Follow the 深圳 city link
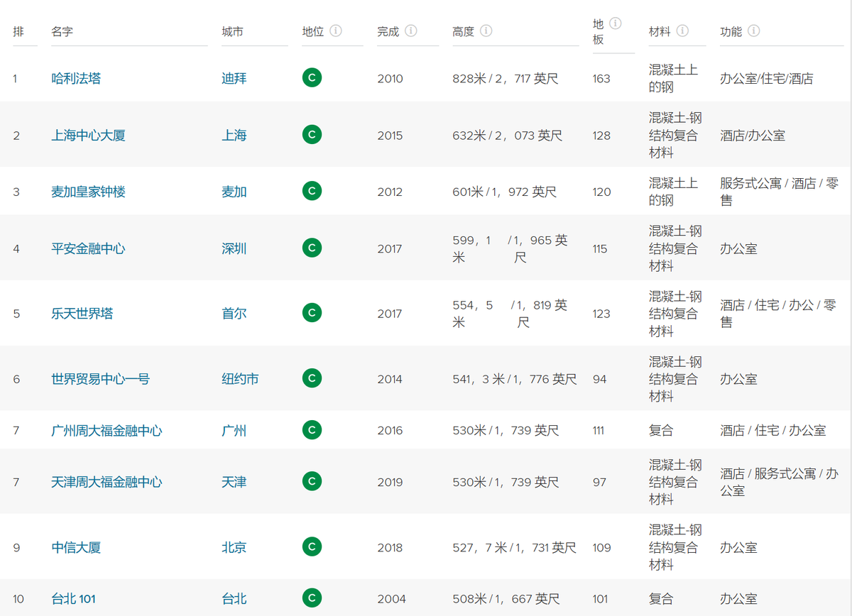Image resolution: width=852 pixels, height=616 pixels. point(234,248)
